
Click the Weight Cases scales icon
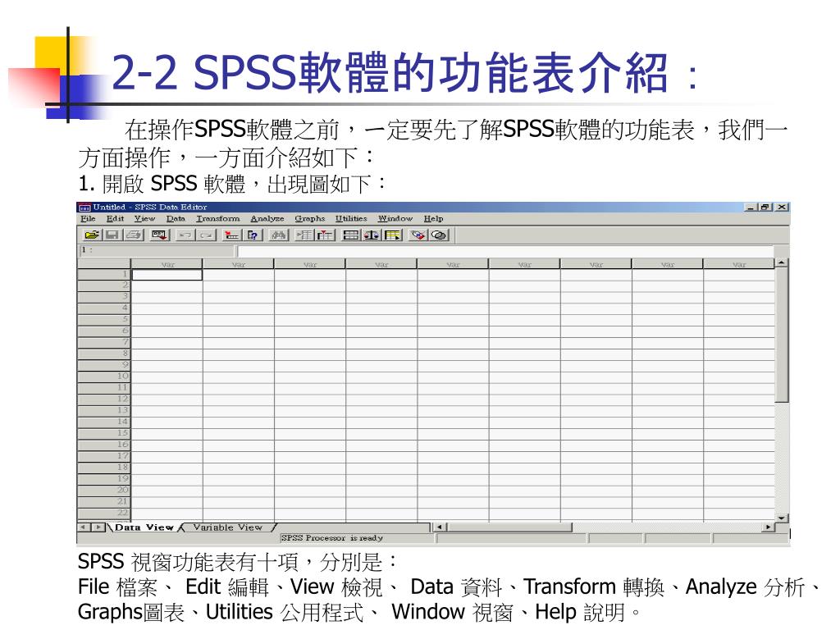click(x=372, y=235)
